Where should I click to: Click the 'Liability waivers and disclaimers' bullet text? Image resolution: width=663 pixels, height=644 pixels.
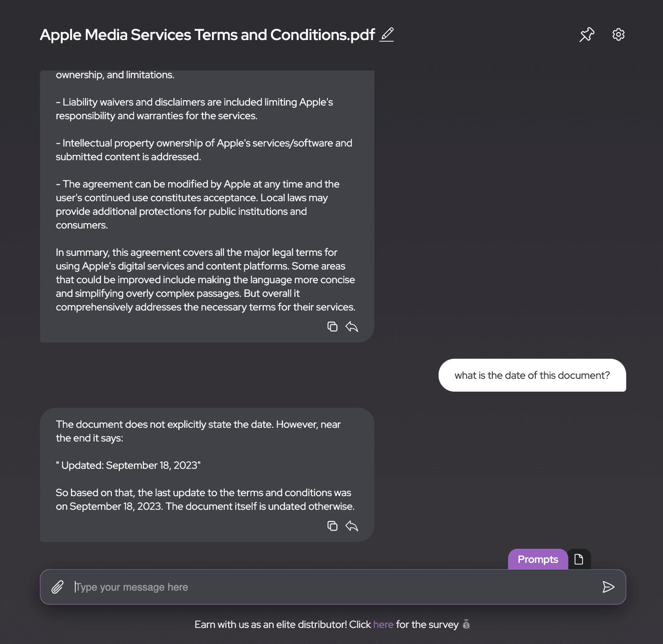(x=194, y=109)
